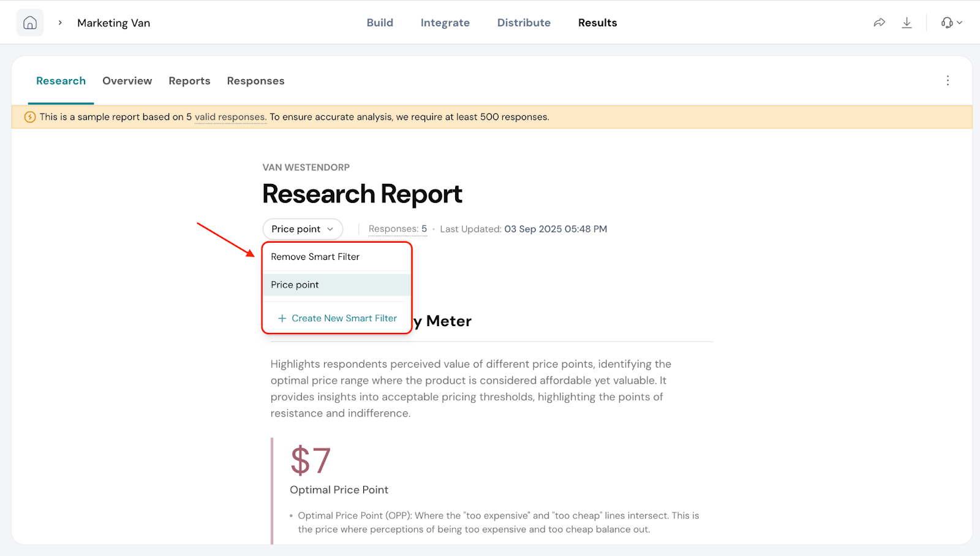
Task: Navigate to the Integrate section
Action: (x=445, y=23)
